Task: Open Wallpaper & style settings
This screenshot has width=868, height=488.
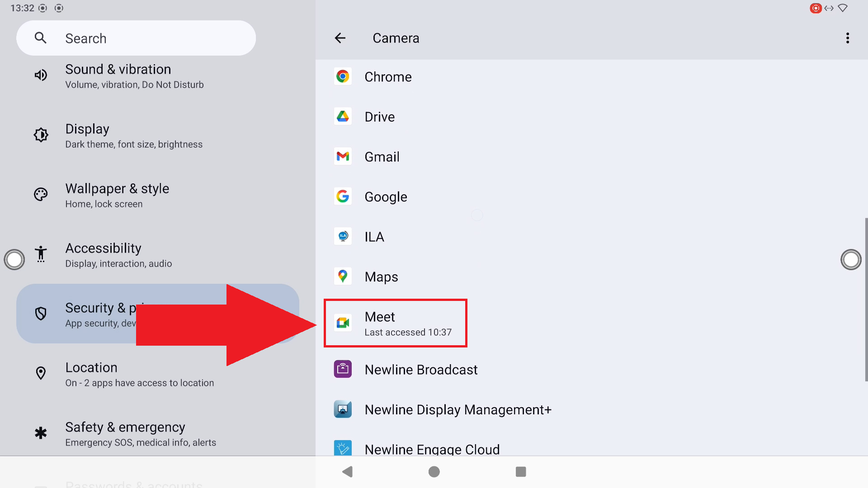Action: coord(118,195)
